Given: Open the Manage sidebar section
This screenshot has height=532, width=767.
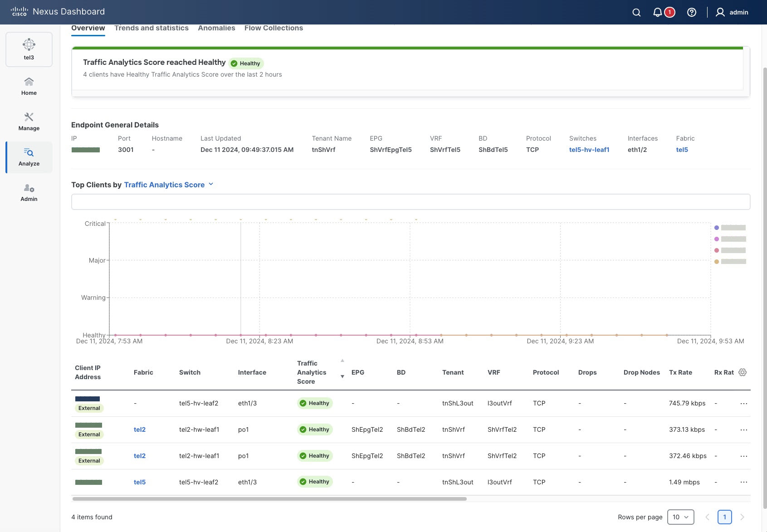Looking at the screenshot, I should click(x=29, y=122).
